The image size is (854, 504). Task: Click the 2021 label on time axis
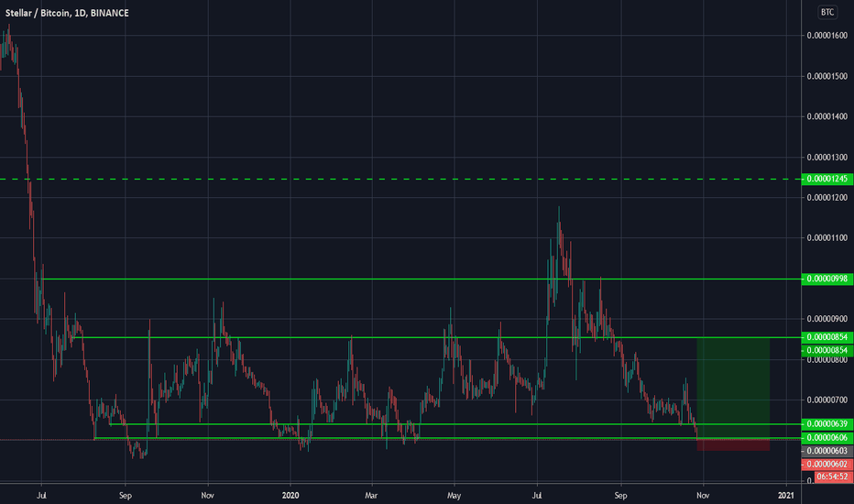(785, 495)
